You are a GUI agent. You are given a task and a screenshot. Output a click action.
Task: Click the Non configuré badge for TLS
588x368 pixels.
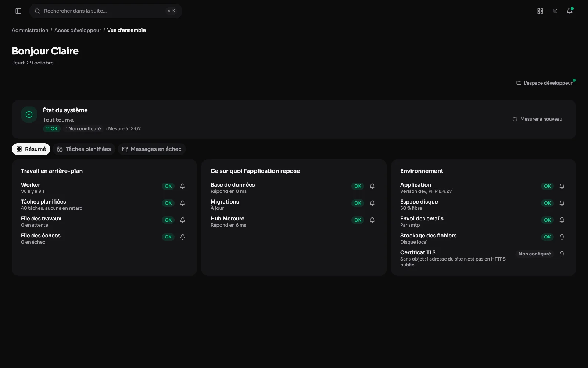click(535, 254)
